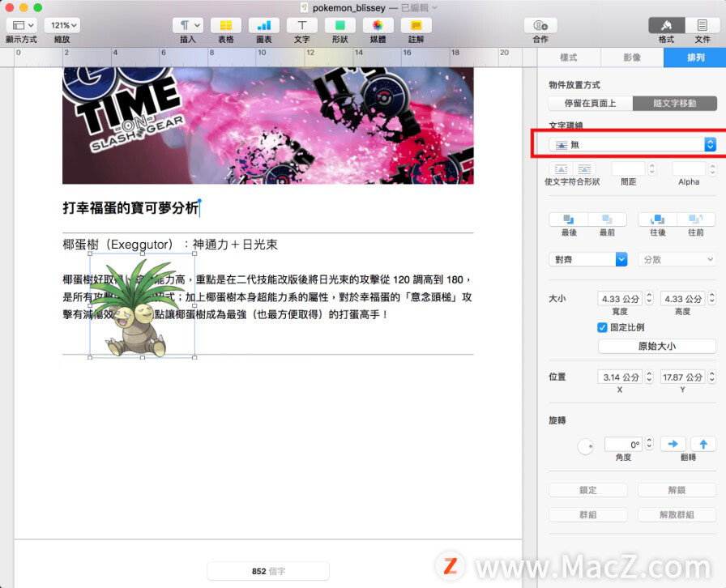
Task: Click the width stepper arrows
Action: tap(649, 299)
